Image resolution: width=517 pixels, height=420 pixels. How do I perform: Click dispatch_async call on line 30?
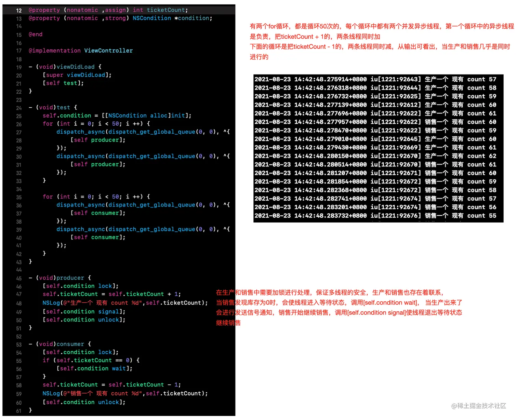(x=143, y=156)
